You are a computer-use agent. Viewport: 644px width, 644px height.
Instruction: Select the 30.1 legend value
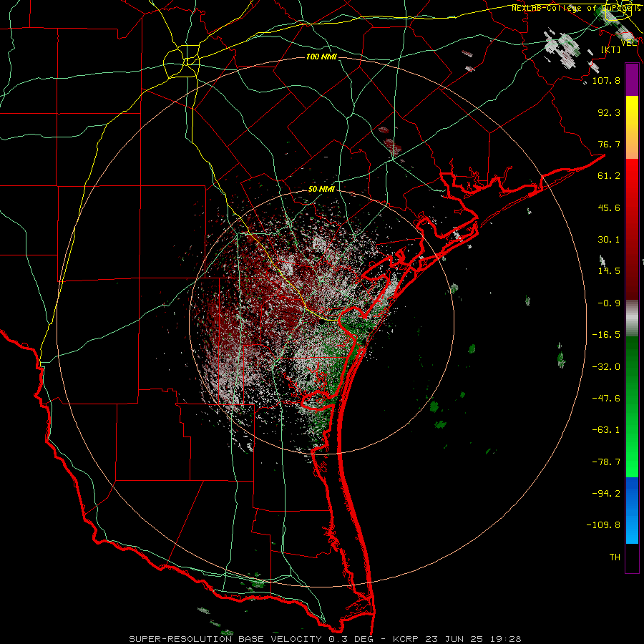pos(609,240)
